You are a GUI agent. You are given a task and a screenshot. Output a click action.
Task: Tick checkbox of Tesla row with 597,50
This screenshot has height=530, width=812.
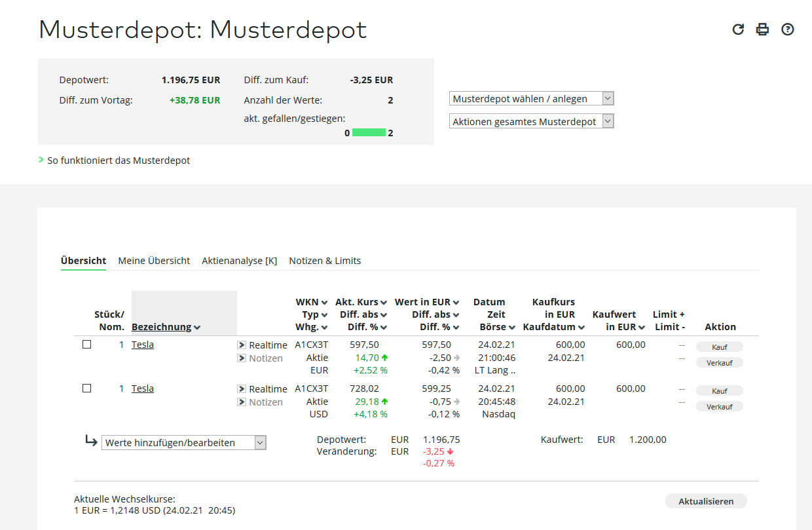tap(86, 345)
